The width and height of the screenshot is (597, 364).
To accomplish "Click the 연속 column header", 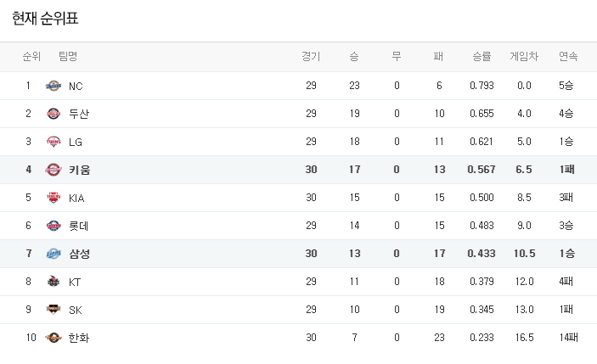I will pyautogui.click(x=568, y=56).
